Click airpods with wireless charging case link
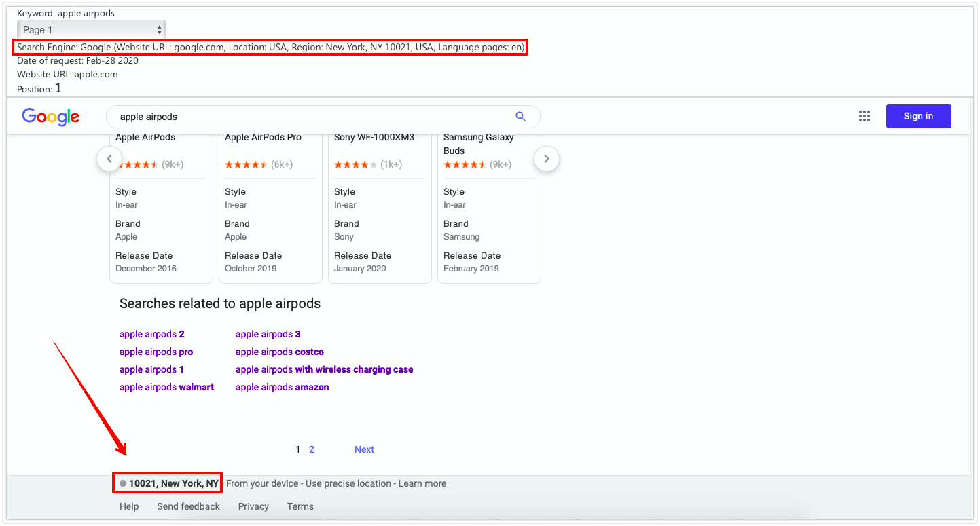 click(325, 369)
